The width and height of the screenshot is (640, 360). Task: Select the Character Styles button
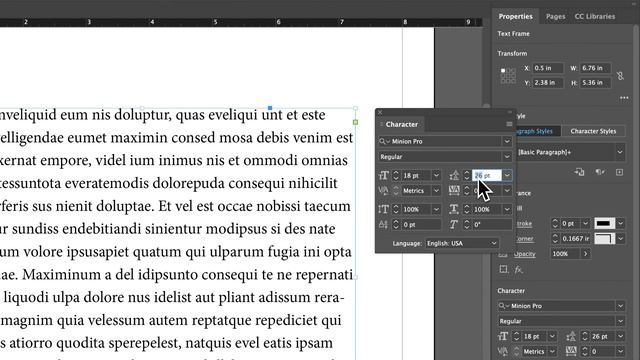(593, 131)
